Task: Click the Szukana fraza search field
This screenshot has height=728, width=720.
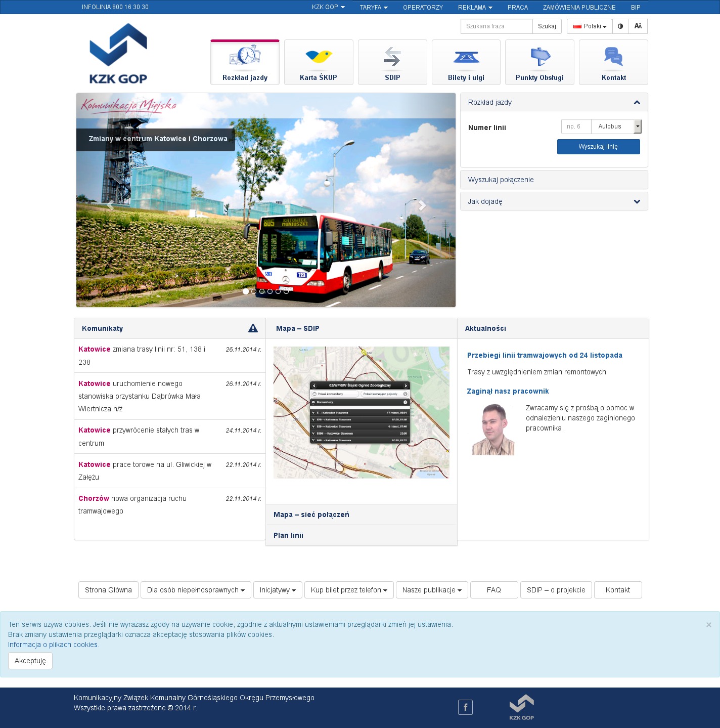Action: pyautogui.click(x=497, y=26)
